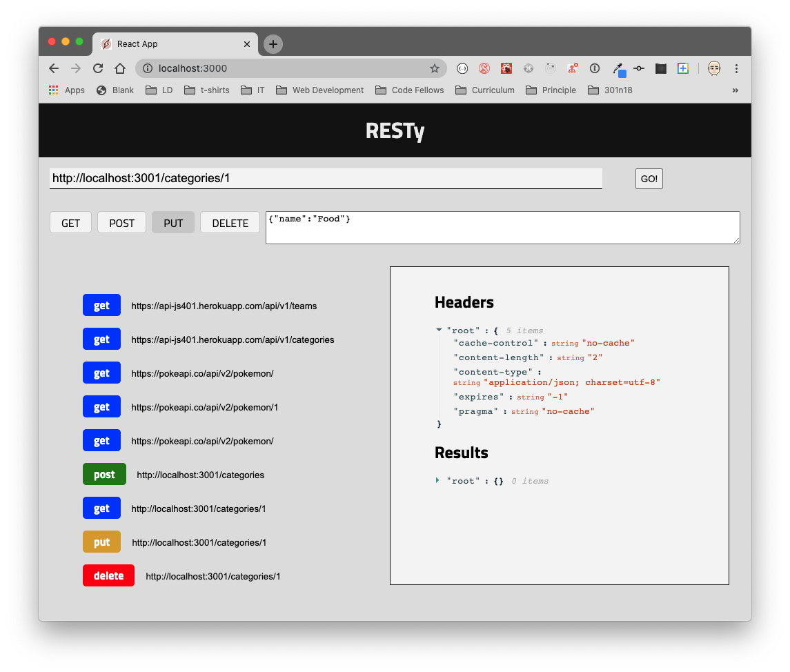Click the pokemon/1 get history entry
Viewport: 790px width, 672px height.
[x=101, y=406]
